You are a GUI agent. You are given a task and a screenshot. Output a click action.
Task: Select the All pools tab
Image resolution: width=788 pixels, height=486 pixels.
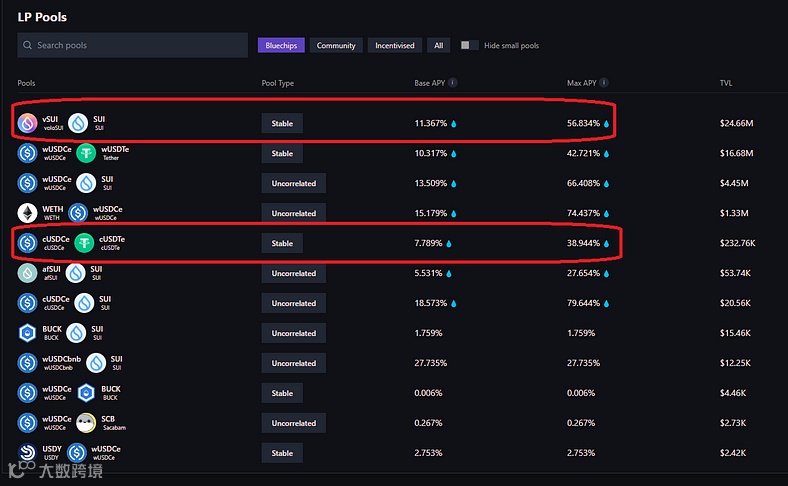pos(438,45)
